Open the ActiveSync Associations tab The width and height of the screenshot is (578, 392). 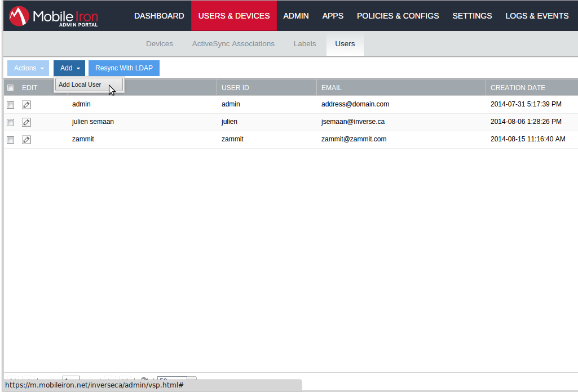coord(233,44)
